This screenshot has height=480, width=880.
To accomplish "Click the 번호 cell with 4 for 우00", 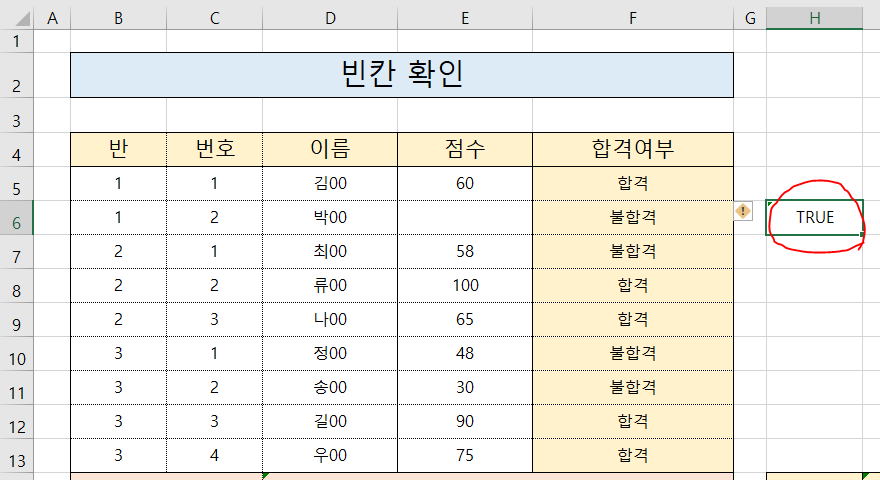I will tap(214, 455).
